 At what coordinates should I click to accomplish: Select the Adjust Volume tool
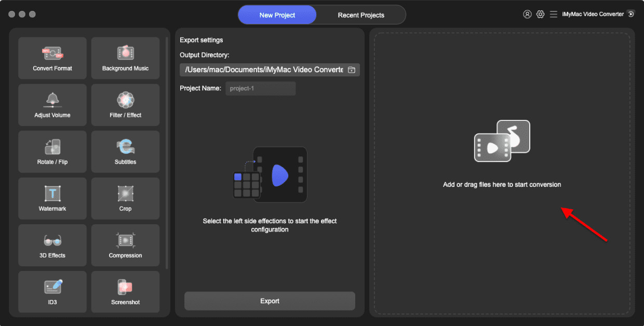[52, 105]
